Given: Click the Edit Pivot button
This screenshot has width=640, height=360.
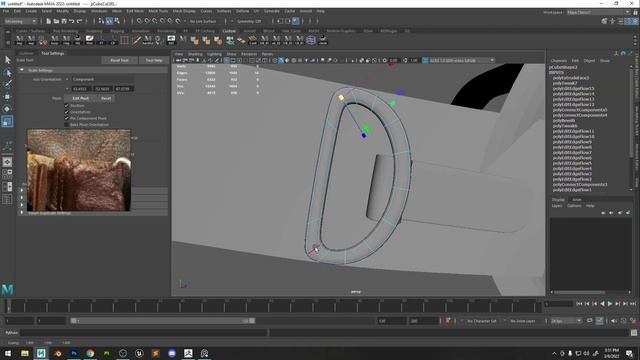Looking at the screenshot, I should pos(80,98).
